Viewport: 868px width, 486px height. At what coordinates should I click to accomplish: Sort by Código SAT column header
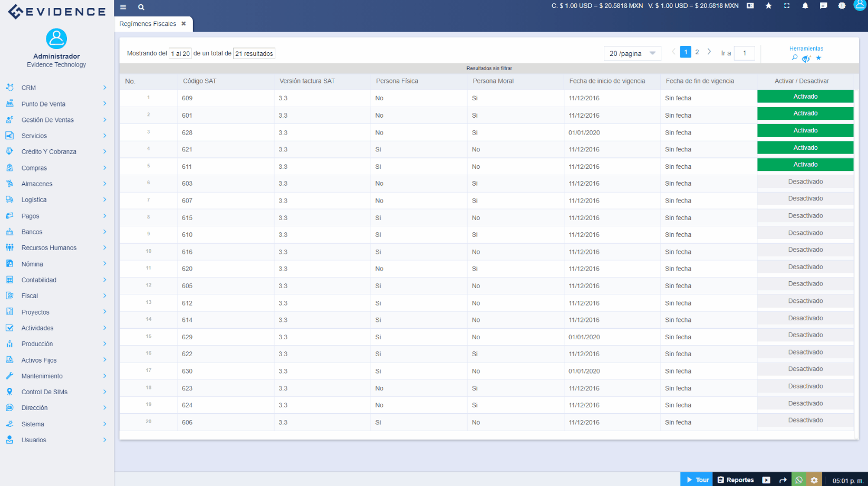click(x=199, y=81)
